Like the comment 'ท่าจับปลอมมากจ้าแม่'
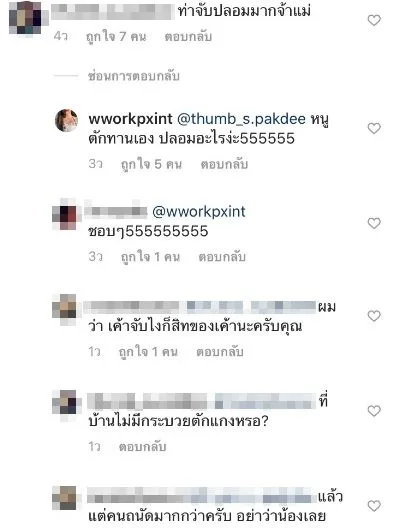 pyautogui.click(x=374, y=20)
